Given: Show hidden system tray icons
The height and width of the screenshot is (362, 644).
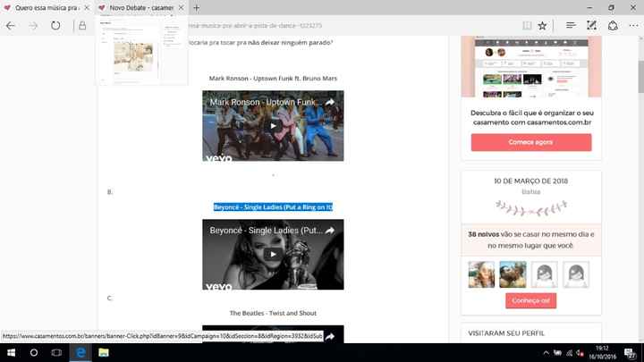Looking at the screenshot, I should click(x=546, y=352).
